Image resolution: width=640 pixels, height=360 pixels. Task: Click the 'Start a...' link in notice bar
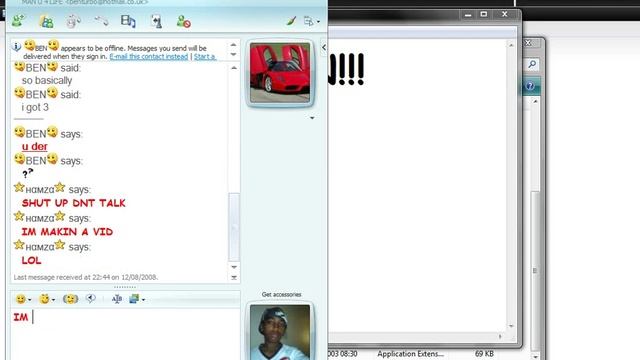pos(205,56)
